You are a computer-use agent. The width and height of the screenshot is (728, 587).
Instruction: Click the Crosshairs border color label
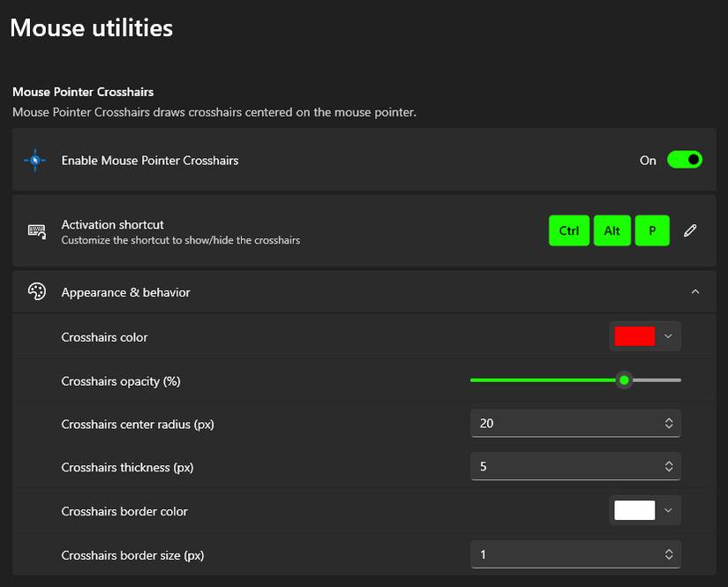(124, 511)
